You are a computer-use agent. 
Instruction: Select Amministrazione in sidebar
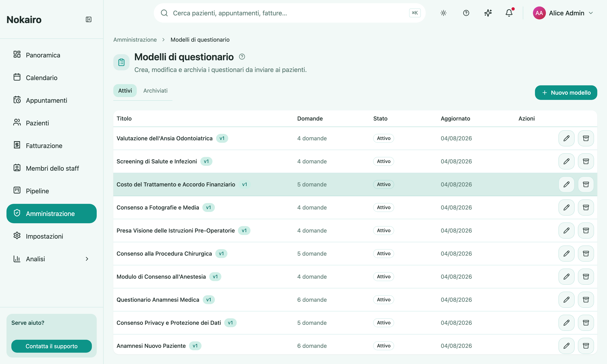[x=52, y=213]
